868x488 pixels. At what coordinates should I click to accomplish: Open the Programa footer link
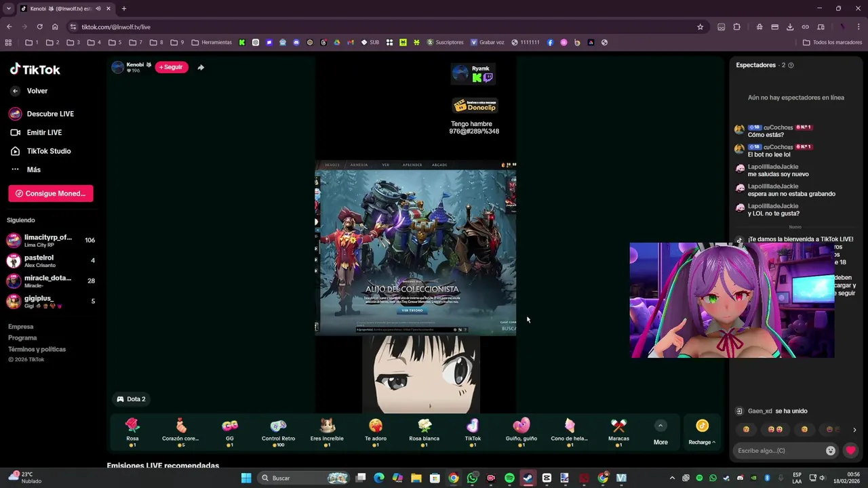[x=22, y=338]
